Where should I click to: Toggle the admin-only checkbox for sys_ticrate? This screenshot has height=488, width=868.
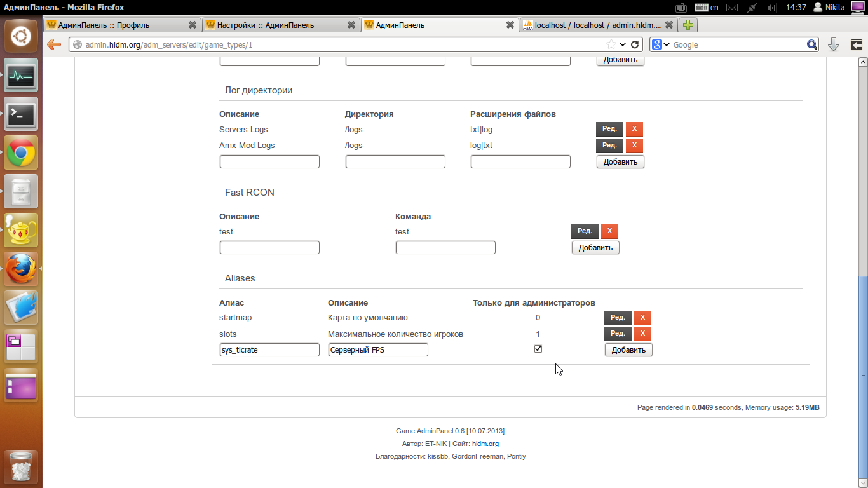pos(538,349)
